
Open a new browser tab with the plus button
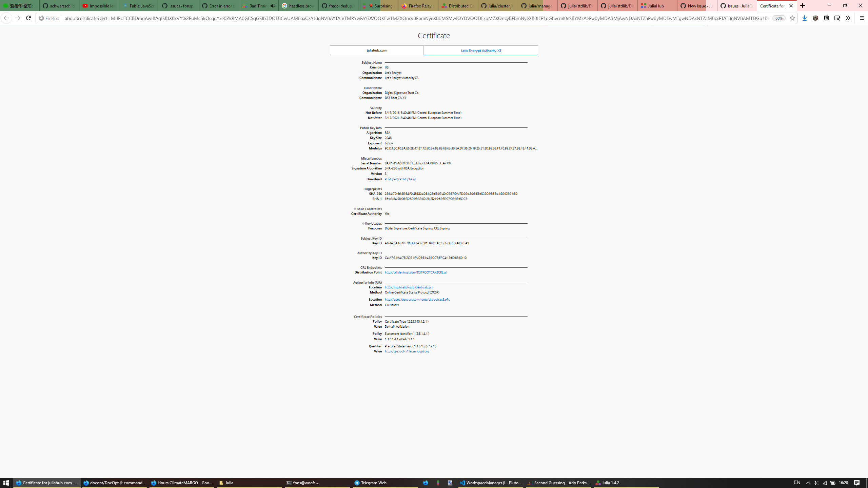(803, 6)
